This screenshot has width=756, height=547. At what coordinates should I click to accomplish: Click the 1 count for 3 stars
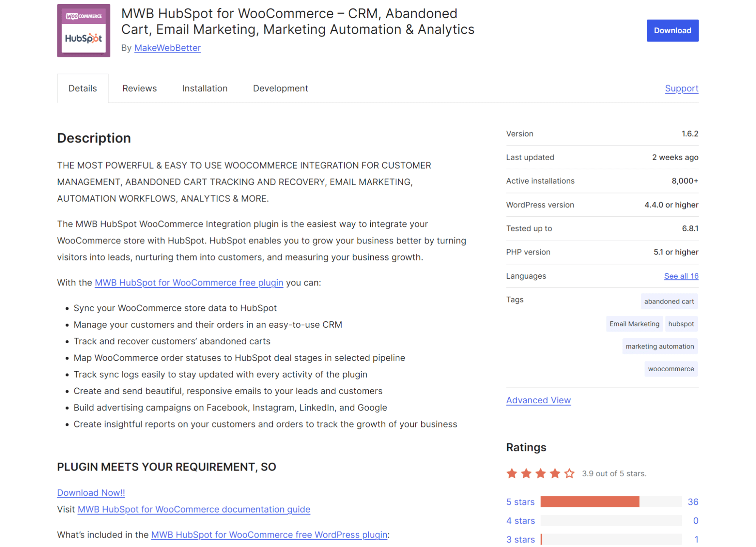pyautogui.click(x=696, y=540)
